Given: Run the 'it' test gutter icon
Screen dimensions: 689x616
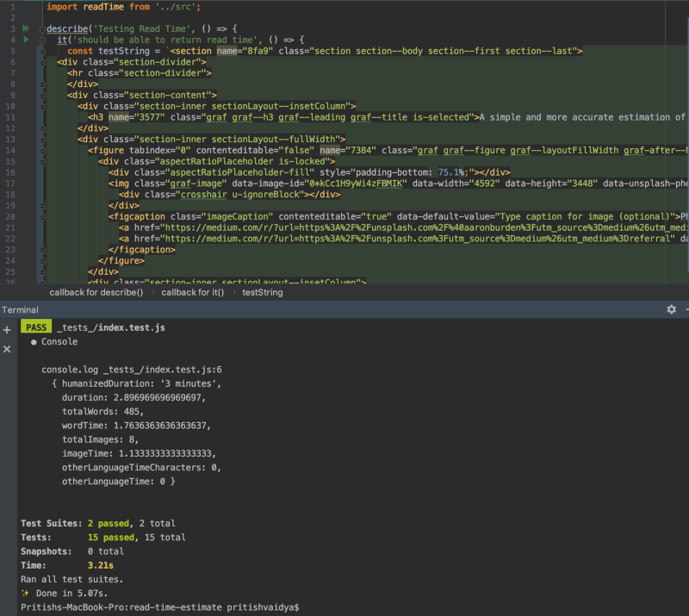Looking at the screenshot, I should tap(26, 40).
